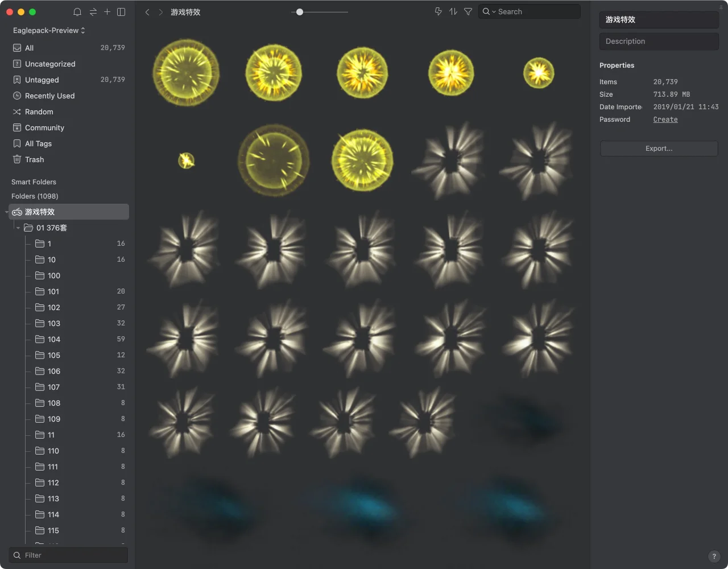Open the Community section
Image resolution: width=728 pixels, height=569 pixels.
click(68, 127)
